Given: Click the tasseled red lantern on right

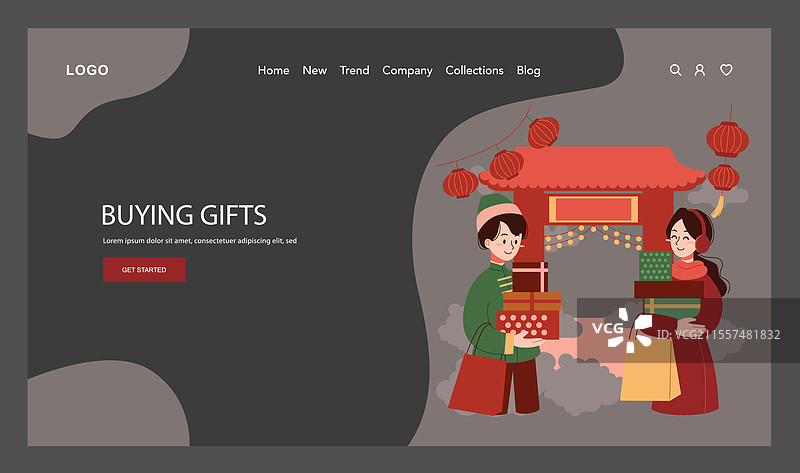Looking at the screenshot, I should point(723,179).
